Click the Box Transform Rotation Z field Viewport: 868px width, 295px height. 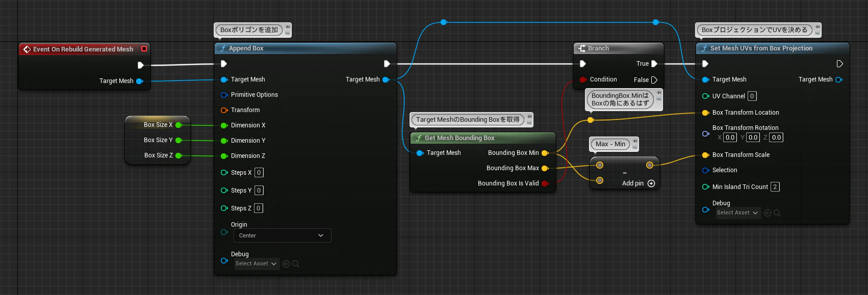[x=776, y=138]
